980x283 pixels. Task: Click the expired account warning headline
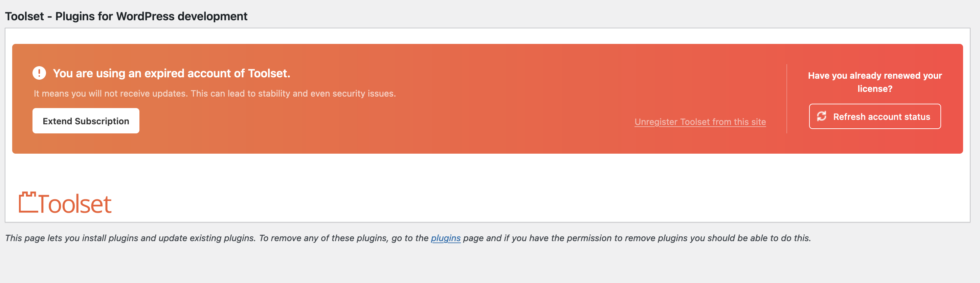pos(172,73)
